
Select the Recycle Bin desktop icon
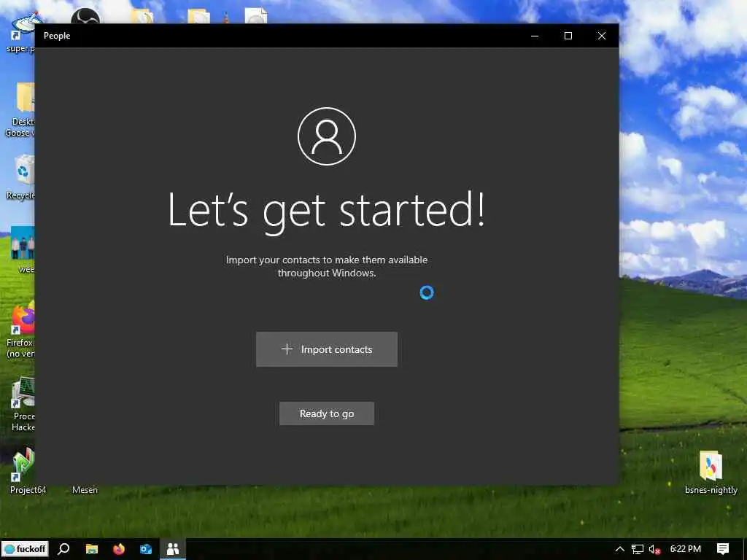click(x=22, y=177)
